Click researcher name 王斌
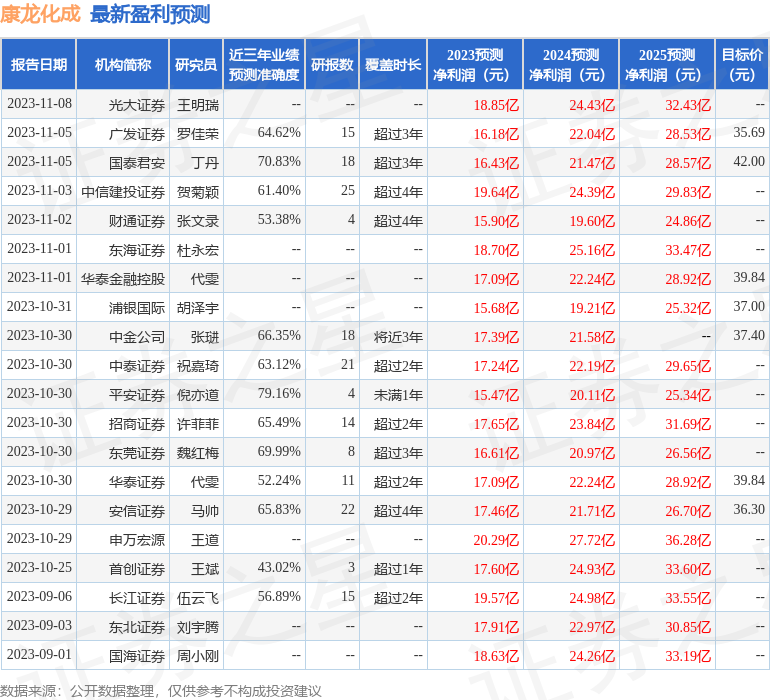770x700 pixels. (x=205, y=569)
